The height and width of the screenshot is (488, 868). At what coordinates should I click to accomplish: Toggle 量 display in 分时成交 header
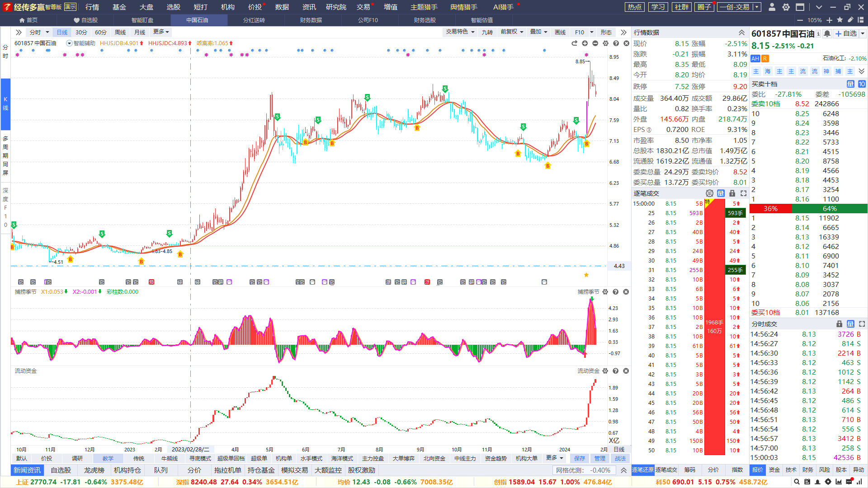point(850,324)
